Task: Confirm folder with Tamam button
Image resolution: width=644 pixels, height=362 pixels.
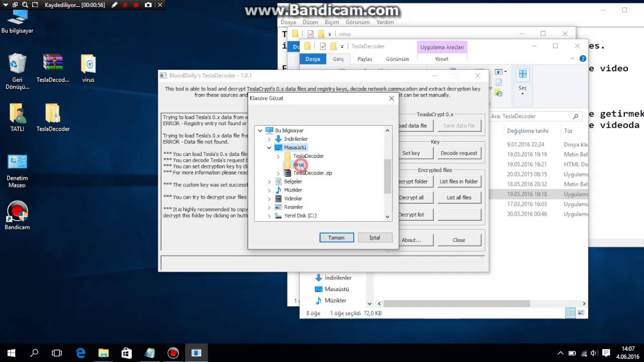Action: pos(337,237)
